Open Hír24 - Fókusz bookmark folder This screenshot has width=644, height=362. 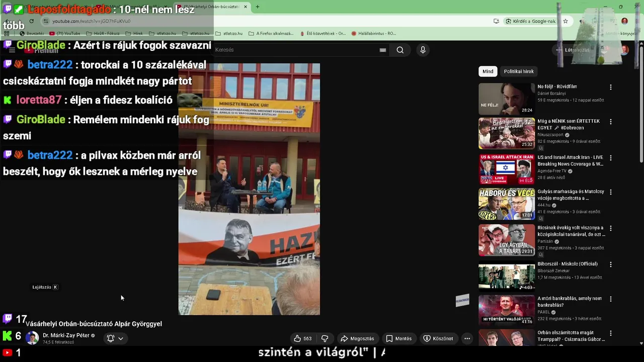click(x=103, y=34)
